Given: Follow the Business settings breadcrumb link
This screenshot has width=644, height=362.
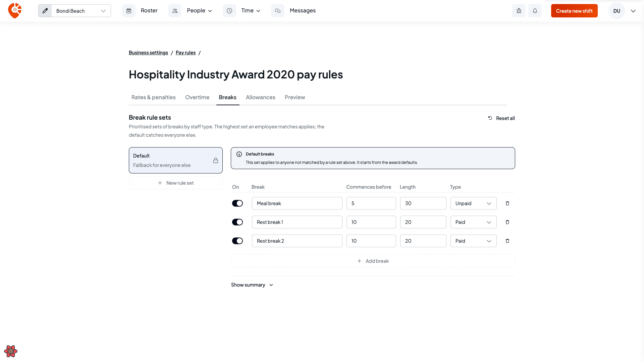Looking at the screenshot, I should click(148, 53).
